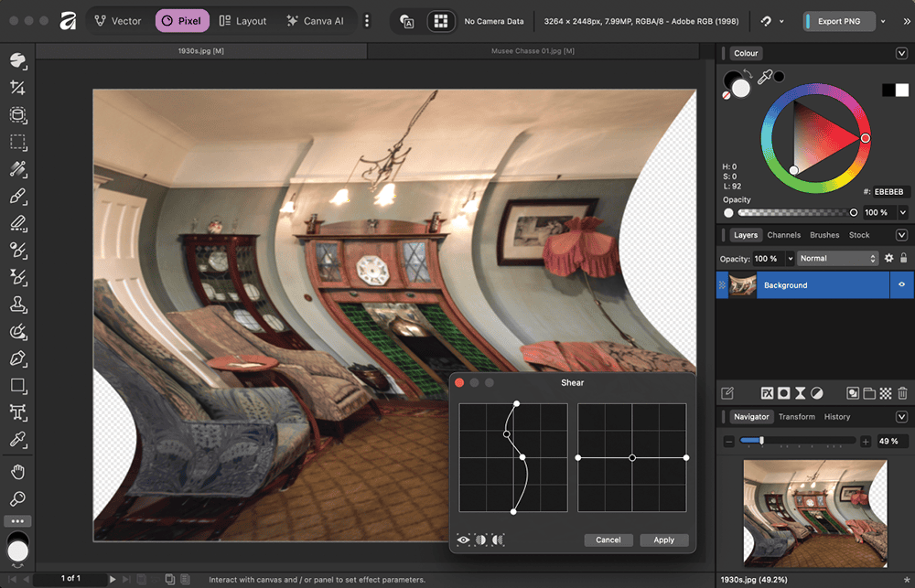Select the Rectangle shape tool

[x=17, y=386]
